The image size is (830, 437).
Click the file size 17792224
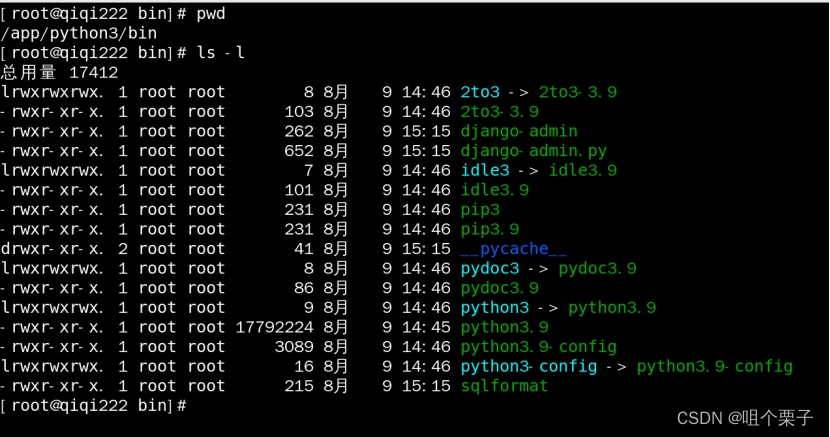point(274,327)
